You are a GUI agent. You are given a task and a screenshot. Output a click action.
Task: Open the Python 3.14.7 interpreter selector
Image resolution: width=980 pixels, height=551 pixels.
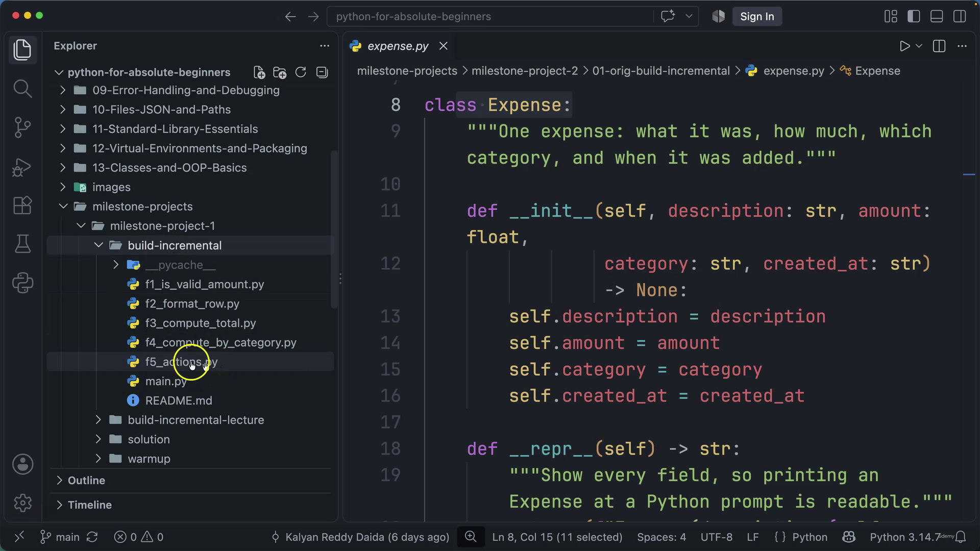point(904,537)
